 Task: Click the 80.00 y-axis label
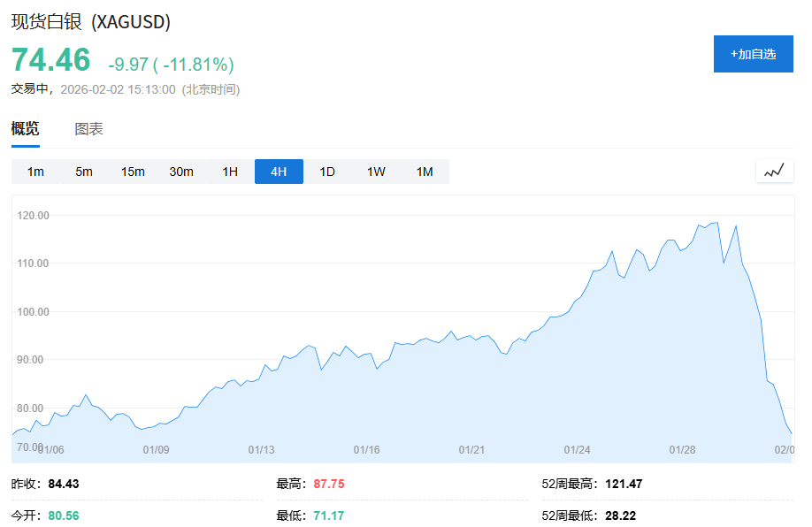point(30,409)
